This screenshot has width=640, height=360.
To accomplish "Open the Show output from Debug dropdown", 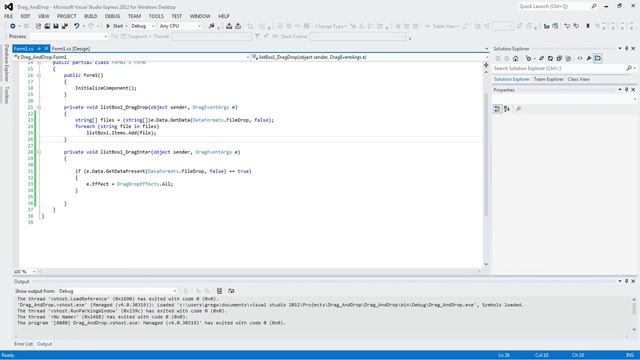I will pyautogui.click(x=117, y=291).
